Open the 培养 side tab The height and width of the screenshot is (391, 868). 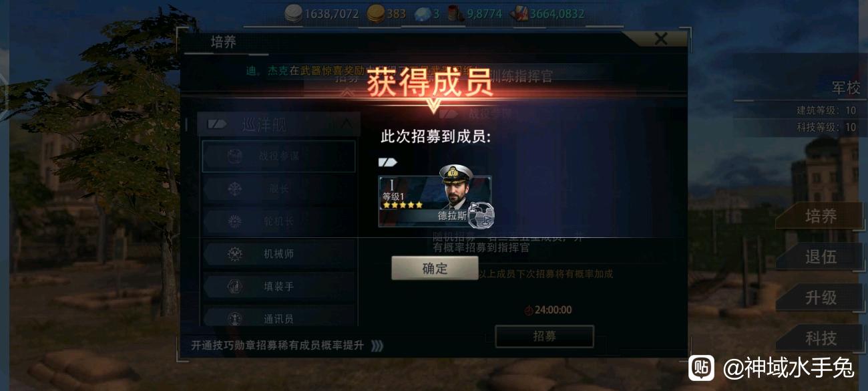(x=821, y=216)
